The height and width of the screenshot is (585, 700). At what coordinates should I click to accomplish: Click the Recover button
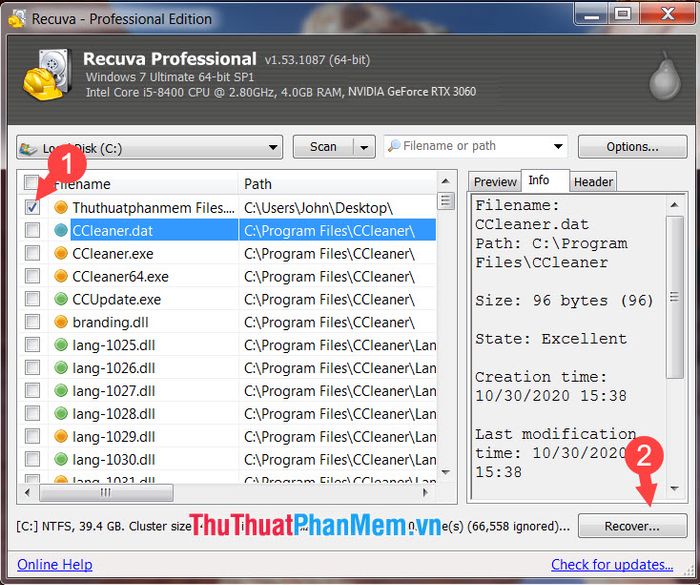(632, 526)
